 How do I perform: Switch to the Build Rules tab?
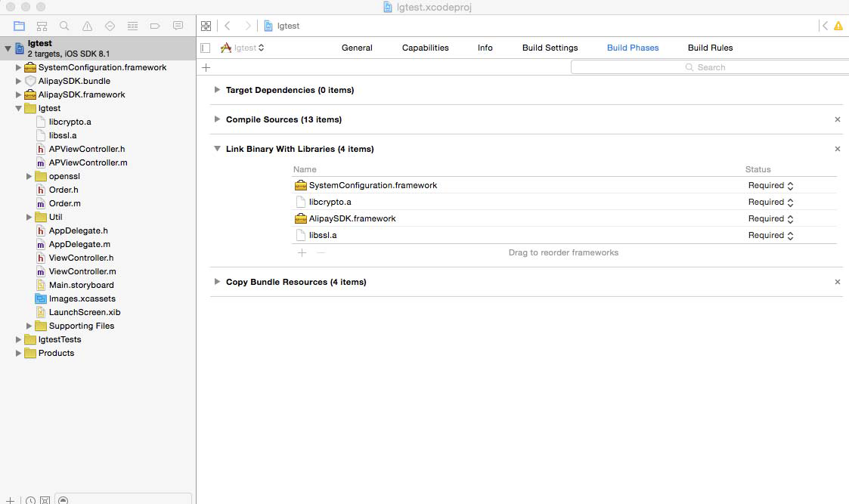(x=711, y=48)
